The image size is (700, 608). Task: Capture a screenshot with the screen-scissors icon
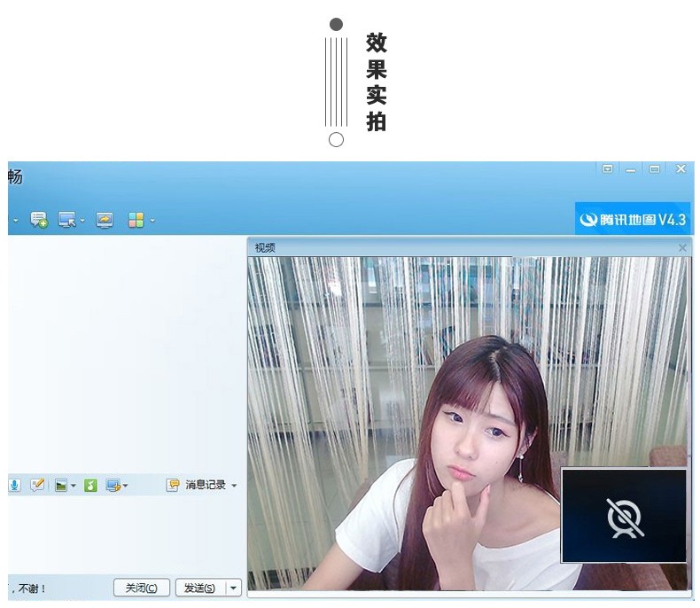pyautogui.click(x=113, y=485)
